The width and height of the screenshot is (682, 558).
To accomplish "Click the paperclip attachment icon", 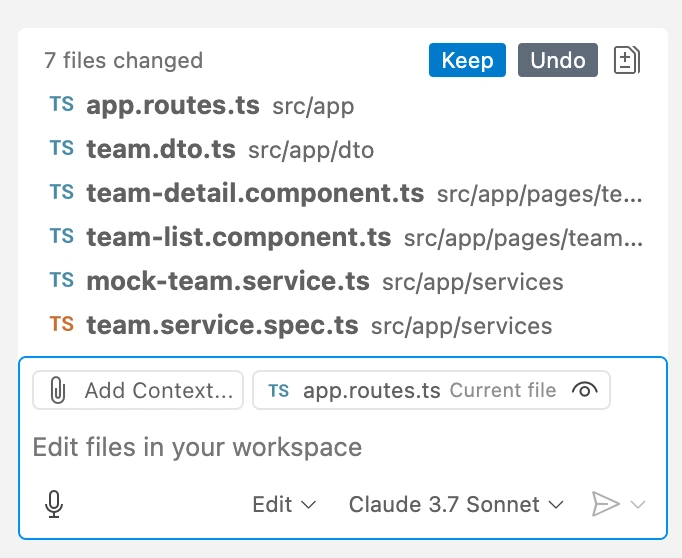I will coord(58,390).
